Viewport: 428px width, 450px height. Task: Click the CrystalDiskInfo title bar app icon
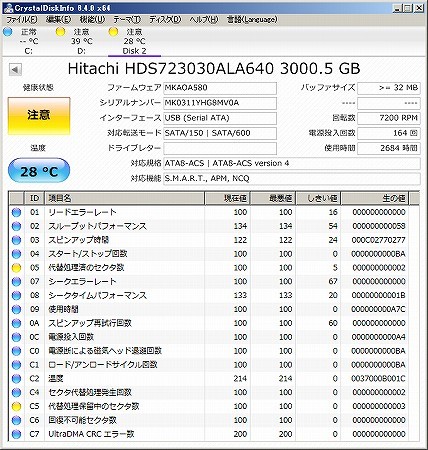point(9,8)
